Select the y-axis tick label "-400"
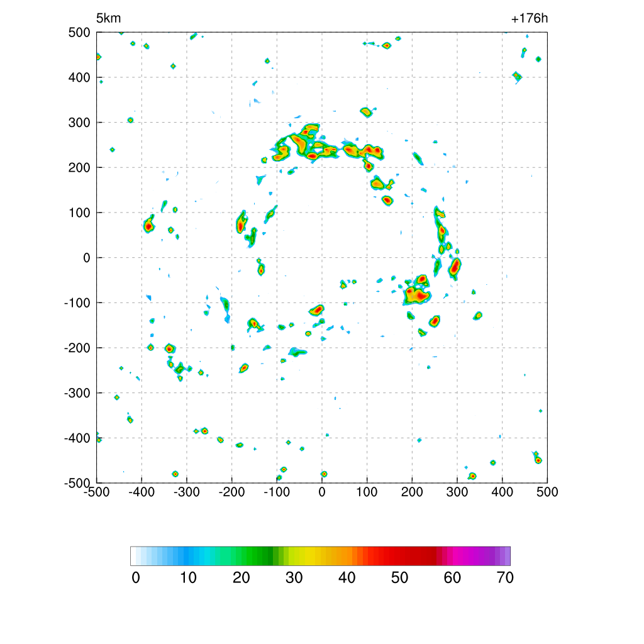 click(77, 438)
